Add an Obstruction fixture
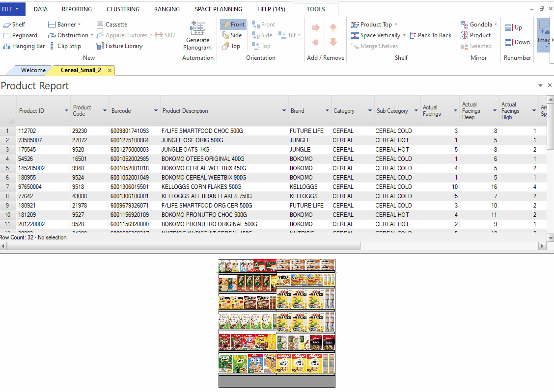 (x=68, y=35)
